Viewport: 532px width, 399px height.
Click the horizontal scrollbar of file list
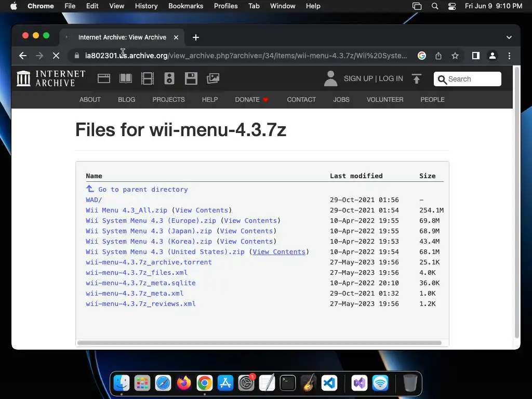tap(259, 343)
